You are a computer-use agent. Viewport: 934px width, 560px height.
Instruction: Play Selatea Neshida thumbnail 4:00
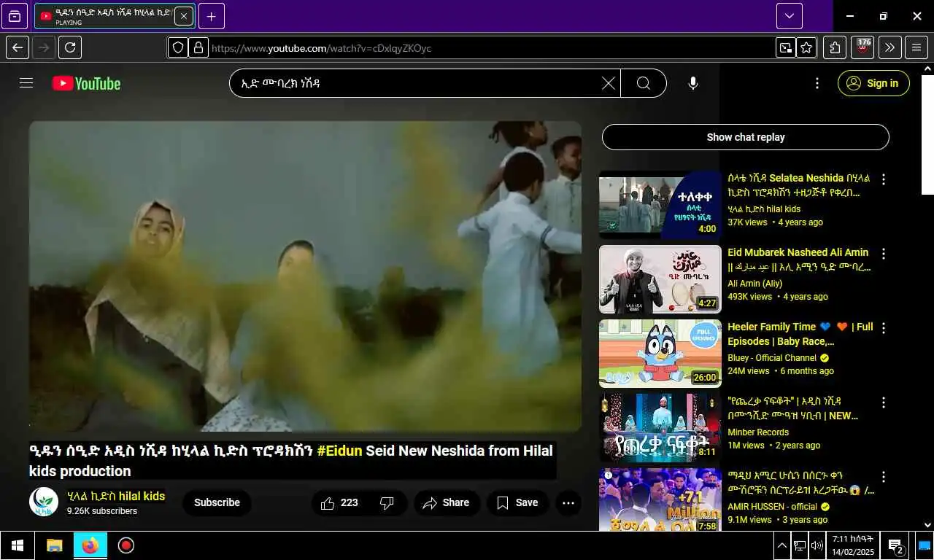pyautogui.click(x=660, y=205)
